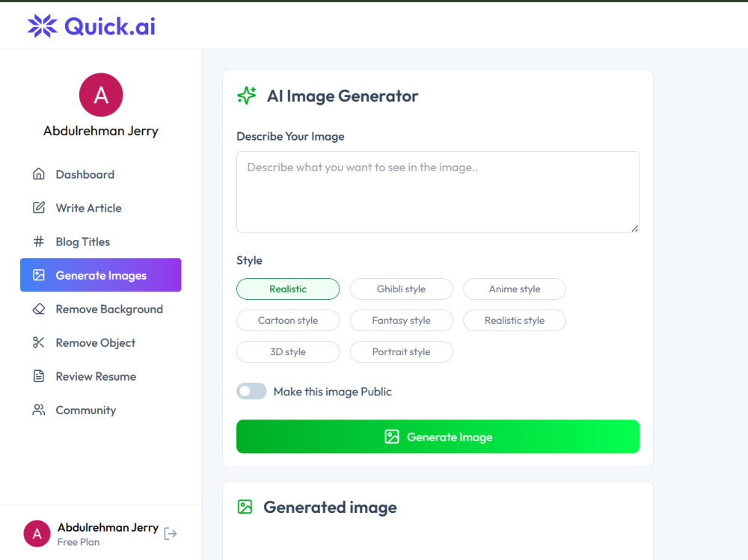The height and width of the screenshot is (560, 748).
Task: Click the large profile avatar with letter A
Action: tap(101, 95)
